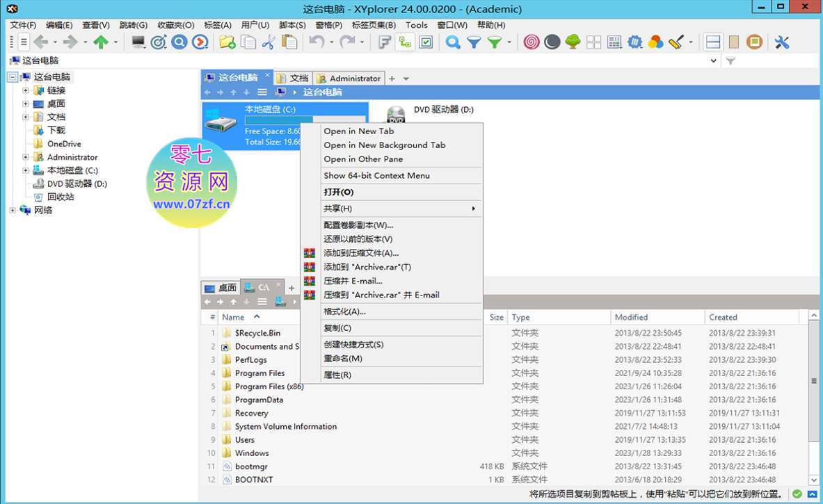Click the green tree icon in toolbar
Screen dimensions: 823x504
click(x=573, y=42)
